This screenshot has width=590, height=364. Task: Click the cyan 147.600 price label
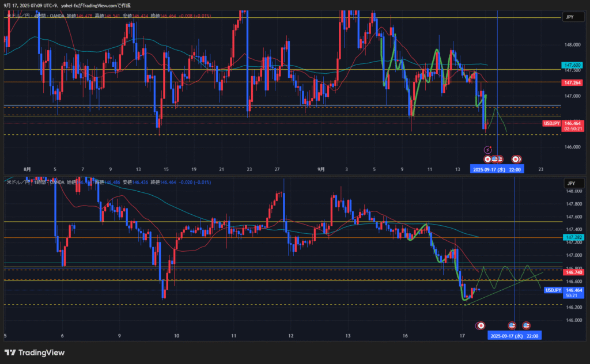coord(572,65)
